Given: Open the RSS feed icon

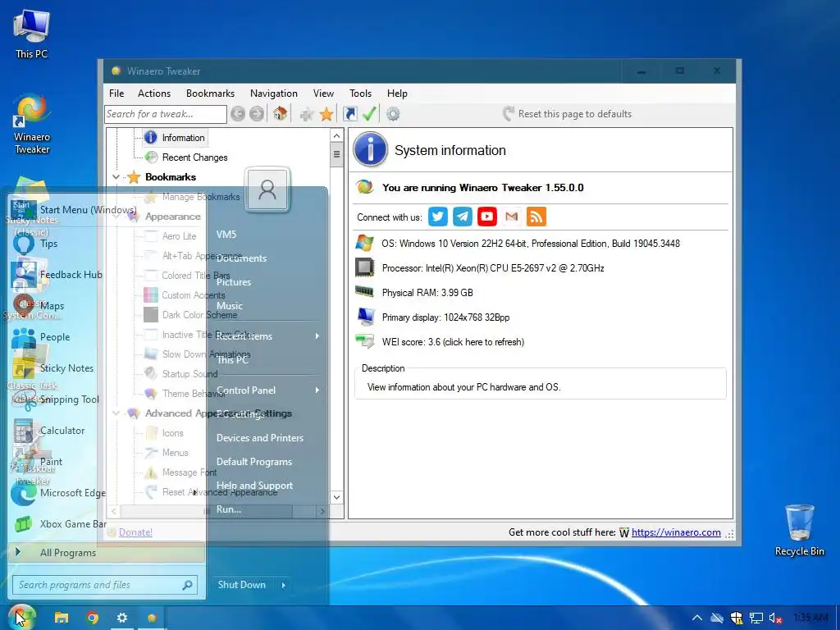Looking at the screenshot, I should click(536, 217).
